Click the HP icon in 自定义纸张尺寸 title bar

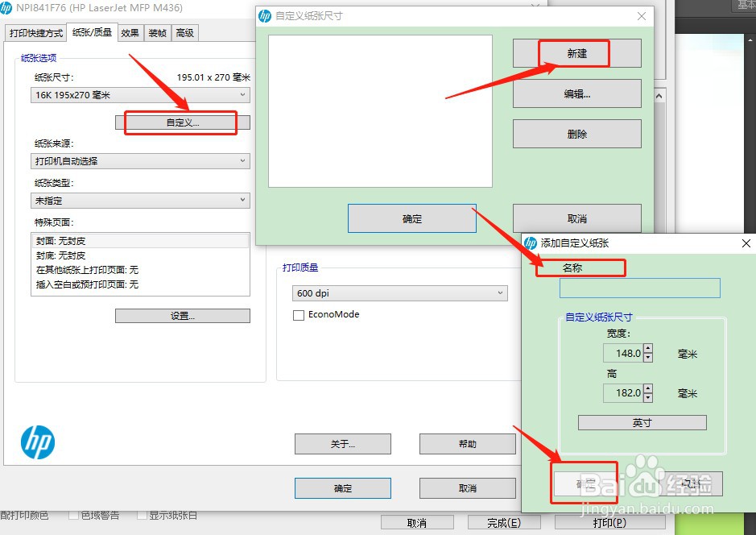[265, 16]
